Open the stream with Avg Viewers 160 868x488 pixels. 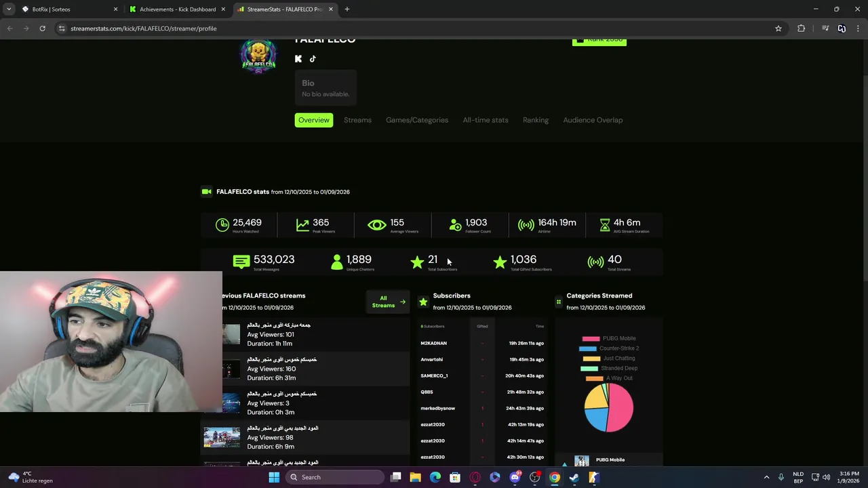point(305,369)
